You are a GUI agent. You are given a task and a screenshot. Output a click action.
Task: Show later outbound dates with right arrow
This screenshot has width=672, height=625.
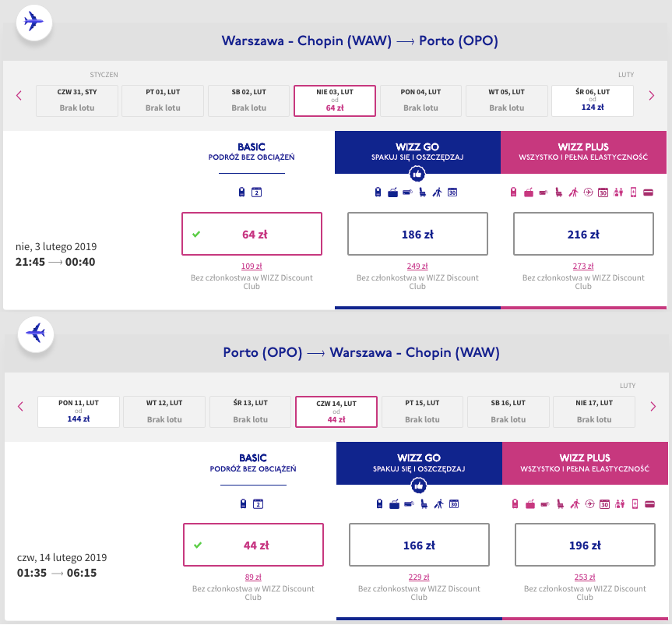coord(652,96)
